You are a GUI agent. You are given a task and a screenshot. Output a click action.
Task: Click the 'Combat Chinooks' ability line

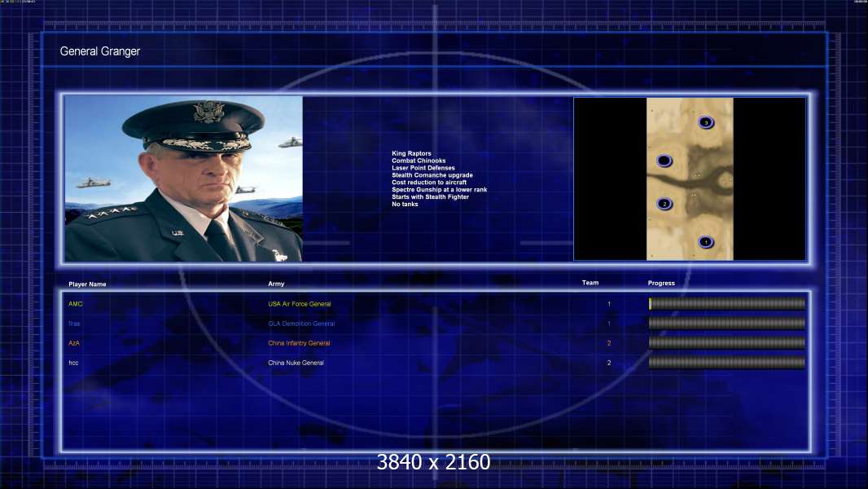click(419, 161)
